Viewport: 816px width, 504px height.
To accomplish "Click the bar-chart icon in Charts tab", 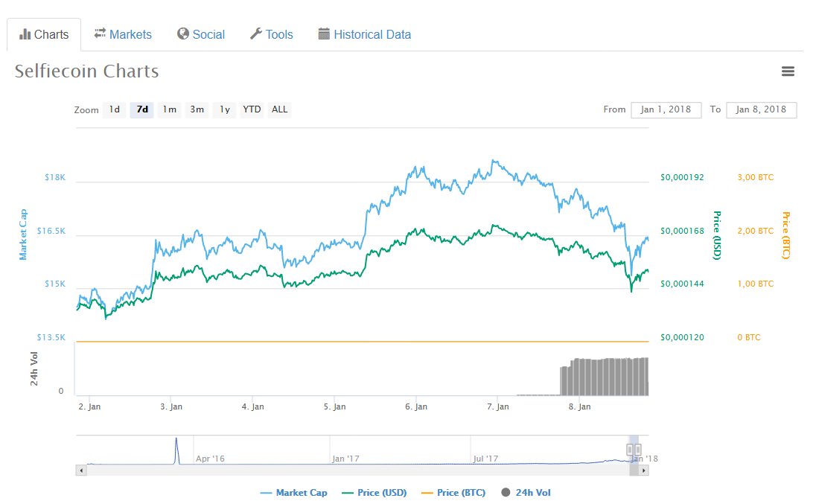I will [25, 34].
